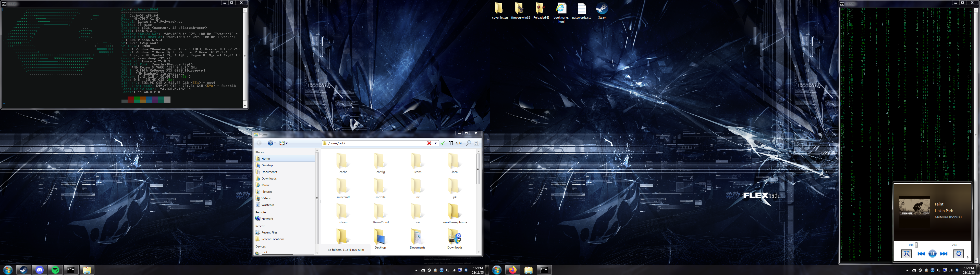Skip to the next track
Image resolution: width=980 pixels, height=275 pixels.
(944, 254)
